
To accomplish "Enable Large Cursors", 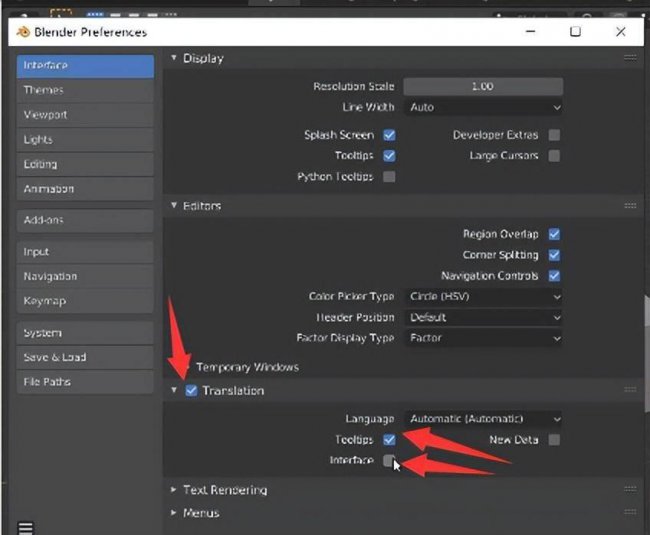I will tap(554, 156).
